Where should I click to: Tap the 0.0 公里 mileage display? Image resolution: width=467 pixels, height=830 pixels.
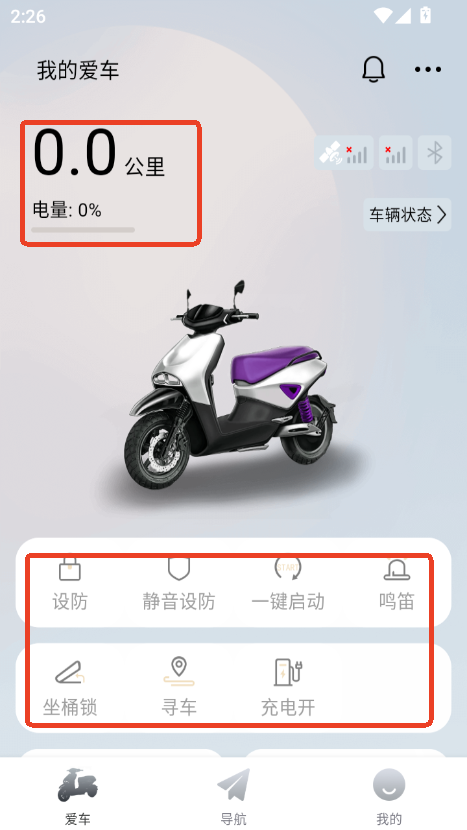tap(99, 153)
